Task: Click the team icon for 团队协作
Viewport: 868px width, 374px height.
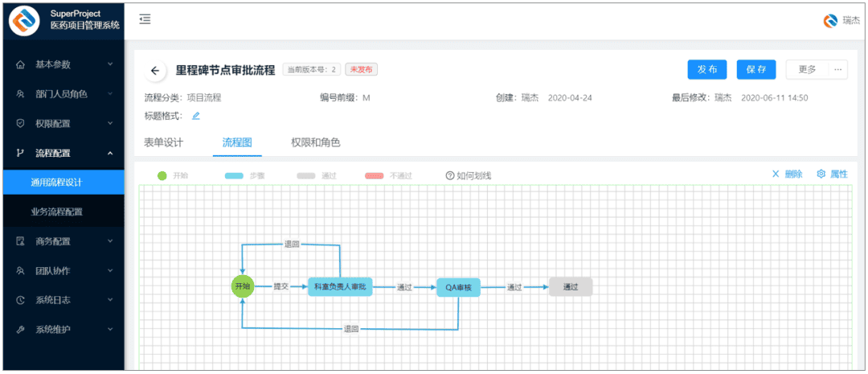Action: (20, 271)
